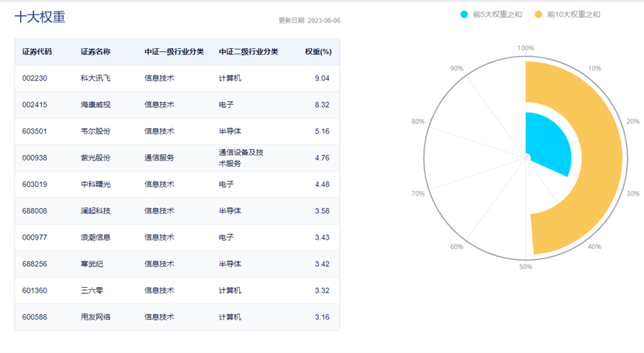Open the 海康威视 stock row
The width and height of the screenshot is (644, 353).
pos(177,105)
